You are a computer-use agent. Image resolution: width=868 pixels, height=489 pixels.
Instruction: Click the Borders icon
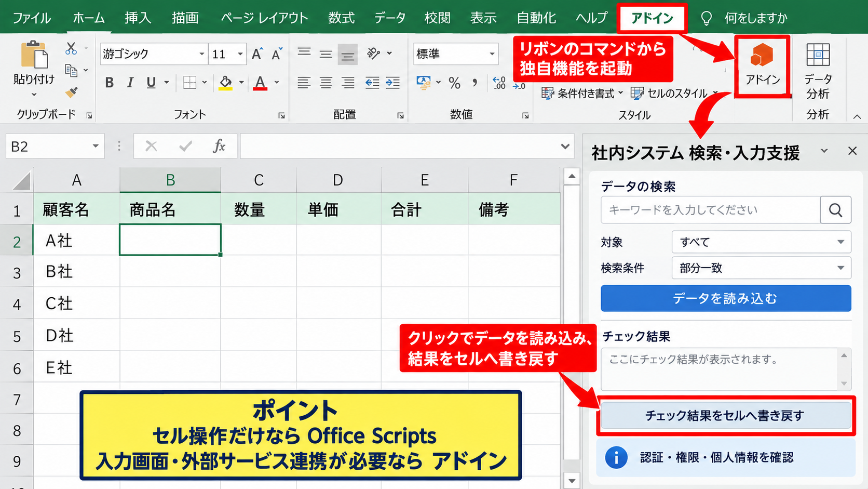click(x=190, y=83)
